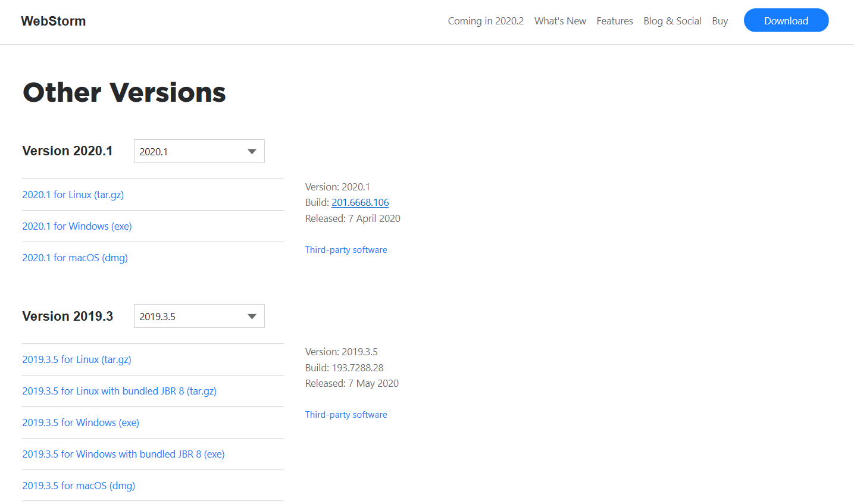Screen dimensions: 854x504
Task: Open build 201.6668.106 details
Action: point(359,202)
